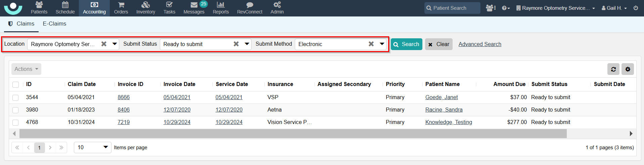Check the box for claim 3544

pos(15,97)
